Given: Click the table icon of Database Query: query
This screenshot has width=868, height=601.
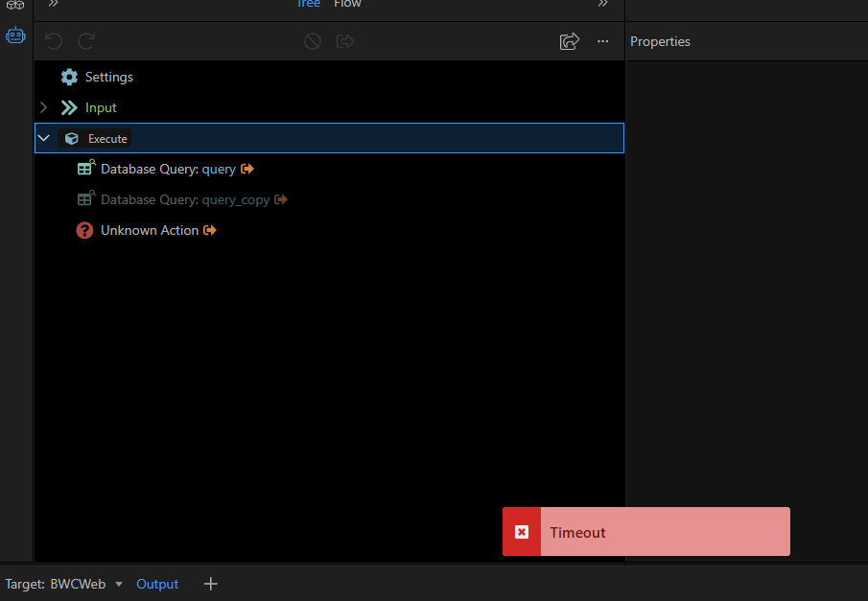Looking at the screenshot, I should 85,169.
